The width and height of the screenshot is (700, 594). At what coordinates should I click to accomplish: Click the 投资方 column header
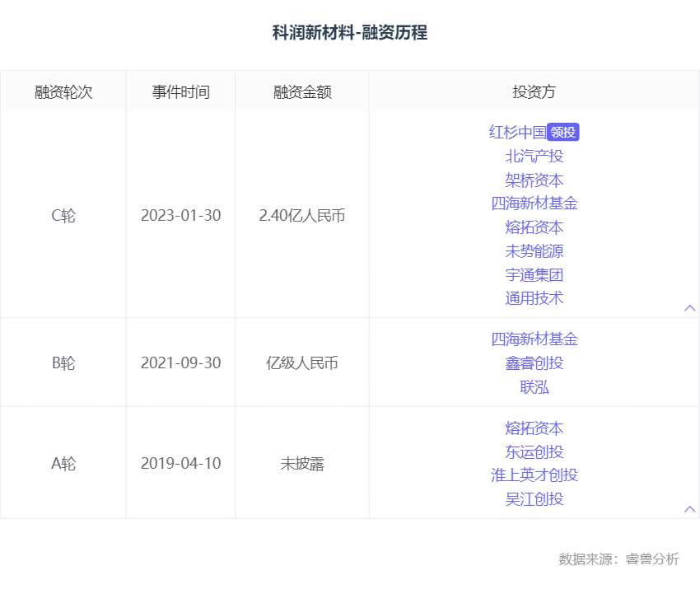tap(534, 92)
